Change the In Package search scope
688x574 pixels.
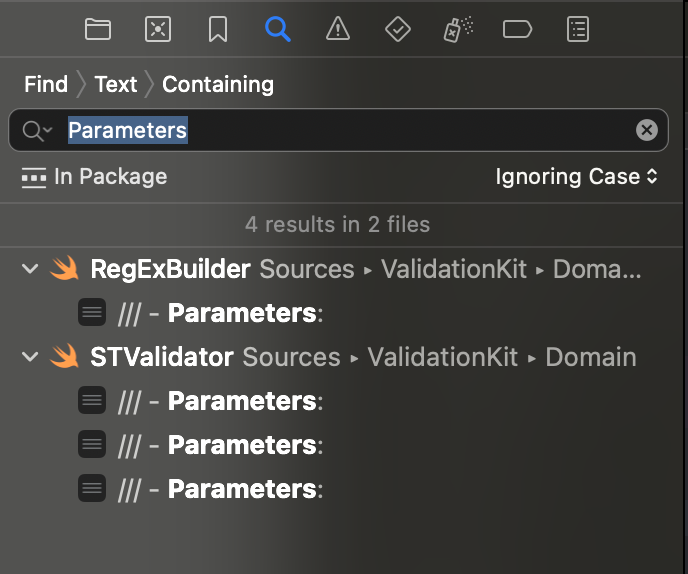click(x=94, y=177)
